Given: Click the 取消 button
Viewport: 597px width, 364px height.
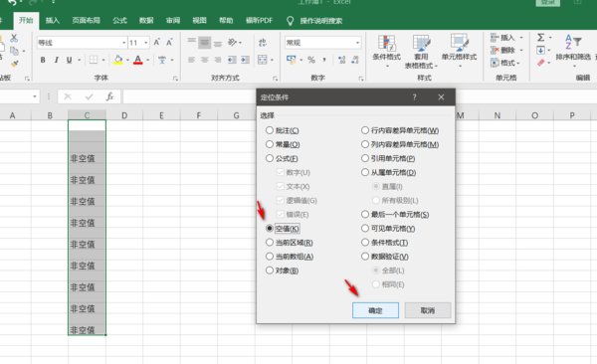Looking at the screenshot, I should coord(428,310).
